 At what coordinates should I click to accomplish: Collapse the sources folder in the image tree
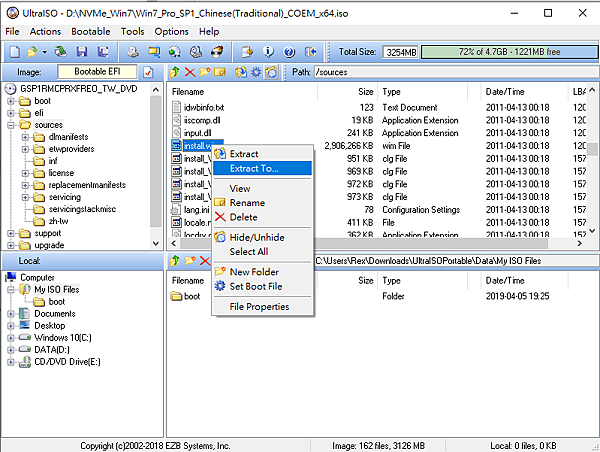coord(11,125)
